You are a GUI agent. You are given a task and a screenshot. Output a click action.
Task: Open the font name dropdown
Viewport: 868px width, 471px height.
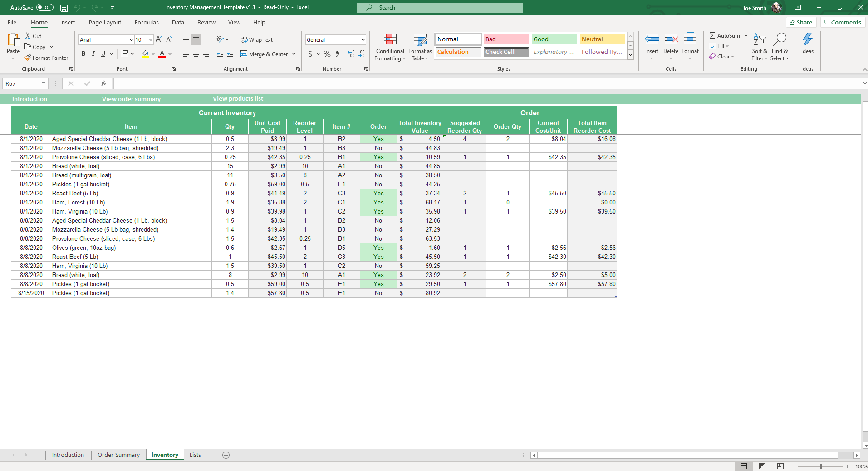coord(131,40)
